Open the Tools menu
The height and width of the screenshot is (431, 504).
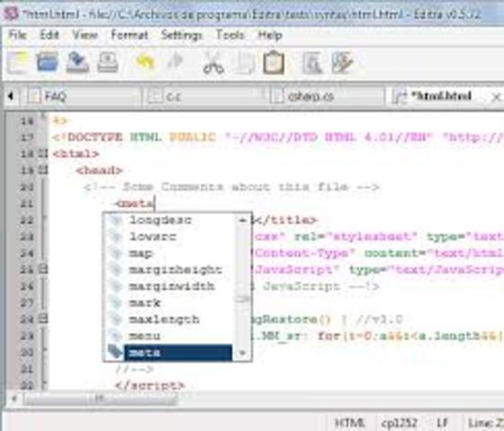(230, 35)
